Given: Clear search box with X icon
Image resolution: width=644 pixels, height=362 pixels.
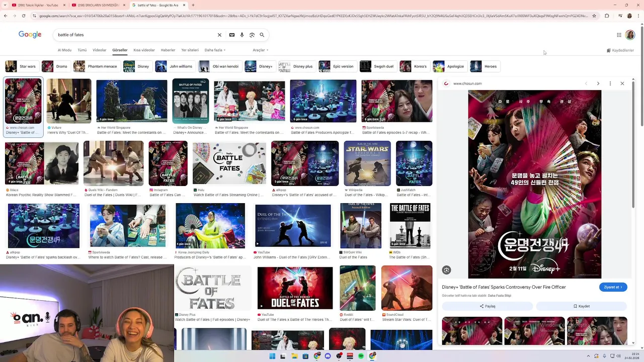Looking at the screenshot, I should (219, 35).
